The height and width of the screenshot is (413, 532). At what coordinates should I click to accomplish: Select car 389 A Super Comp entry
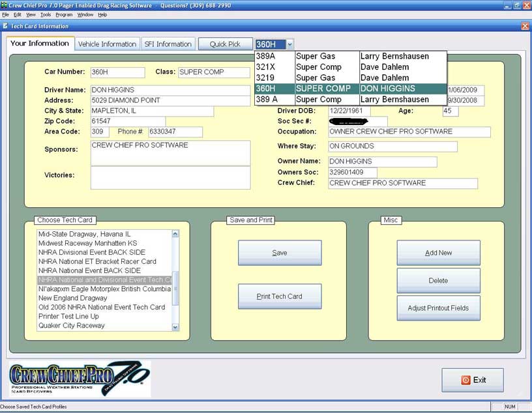(351, 100)
